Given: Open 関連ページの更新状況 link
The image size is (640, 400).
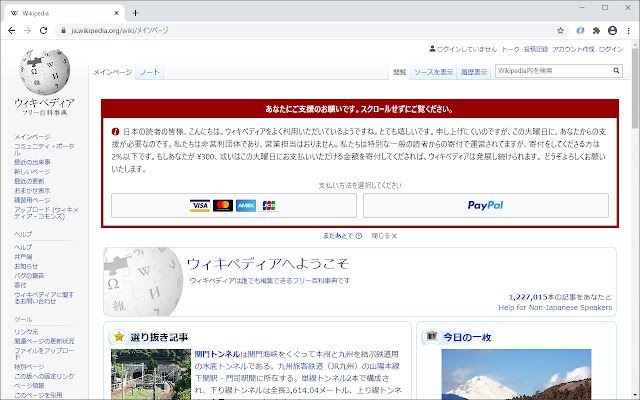Looking at the screenshot, I should pos(44,341).
